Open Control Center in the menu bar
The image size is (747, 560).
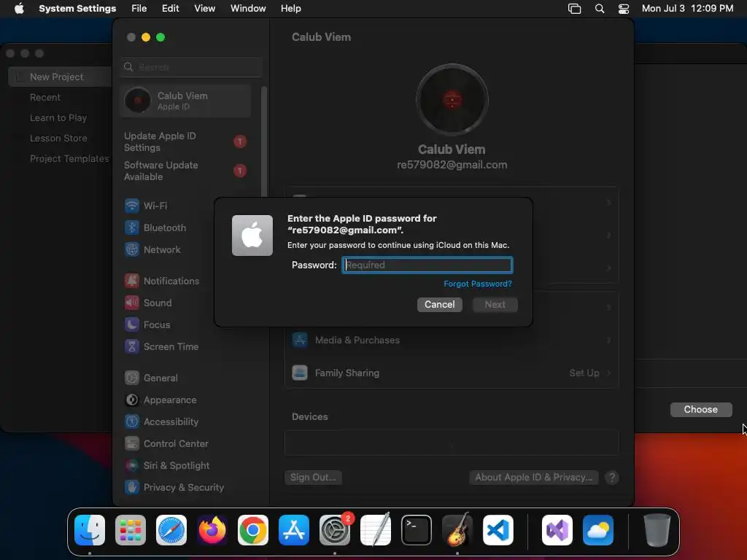click(624, 9)
